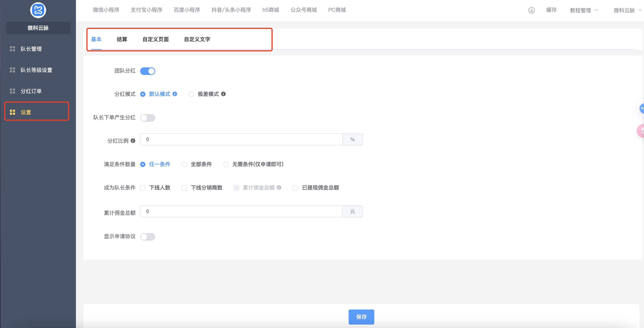Open 公众号商城 in top navigation

point(303,10)
